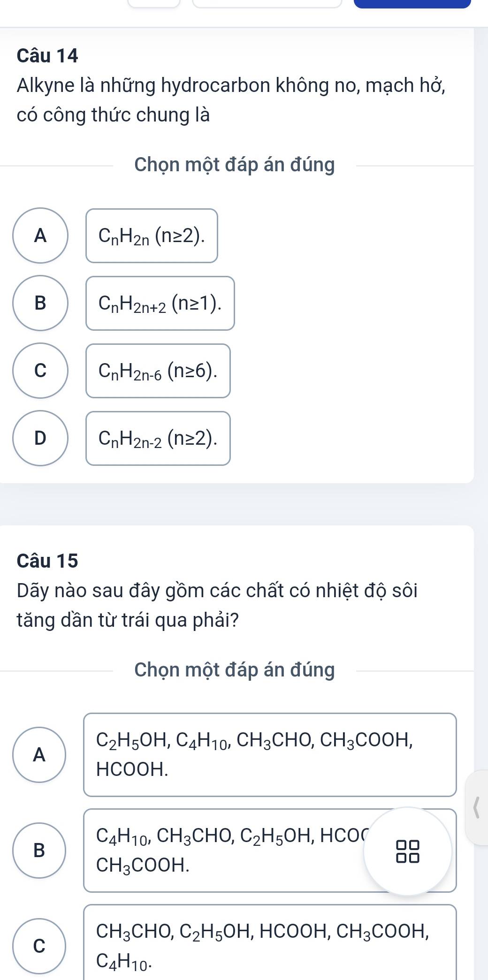Choose the CnH2n-2 (n≥2) answer box
488x980 pixels.
point(158,438)
